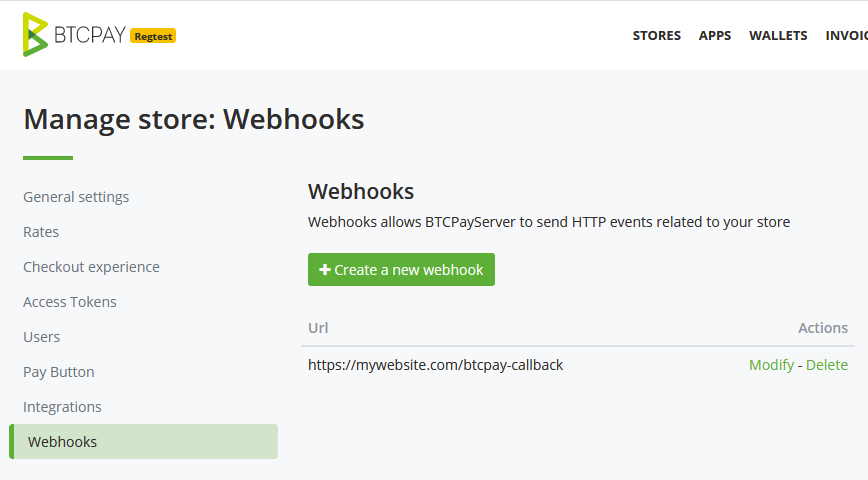Screen dimensions: 868x480
Task: Click Create a new webhook button
Action: [x=401, y=270]
